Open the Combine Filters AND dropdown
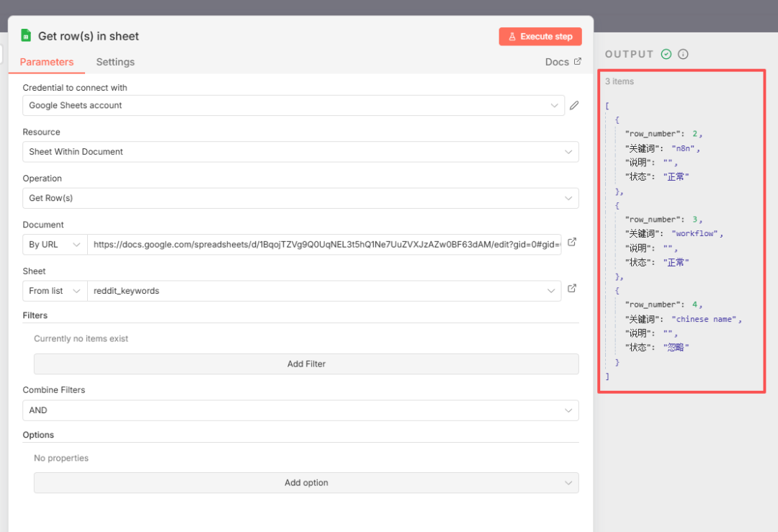This screenshot has width=778, height=532. pyautogui.click(x=300, y=410)
